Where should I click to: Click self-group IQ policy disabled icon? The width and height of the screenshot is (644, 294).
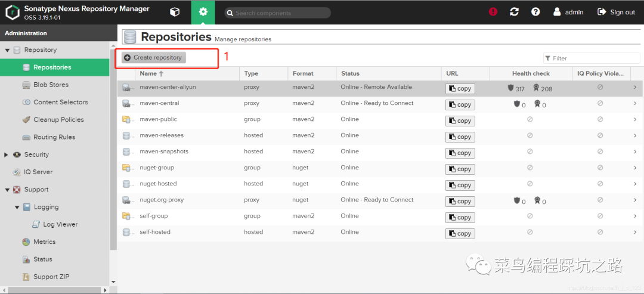point(600,216)
